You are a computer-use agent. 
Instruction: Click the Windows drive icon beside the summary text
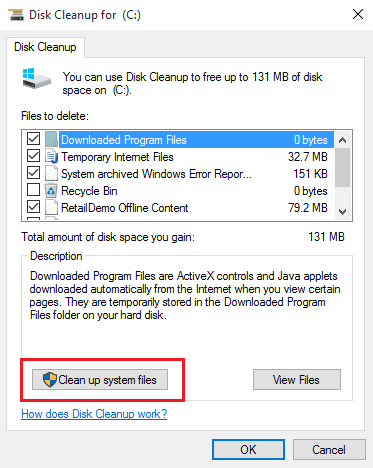pos(36,78)
